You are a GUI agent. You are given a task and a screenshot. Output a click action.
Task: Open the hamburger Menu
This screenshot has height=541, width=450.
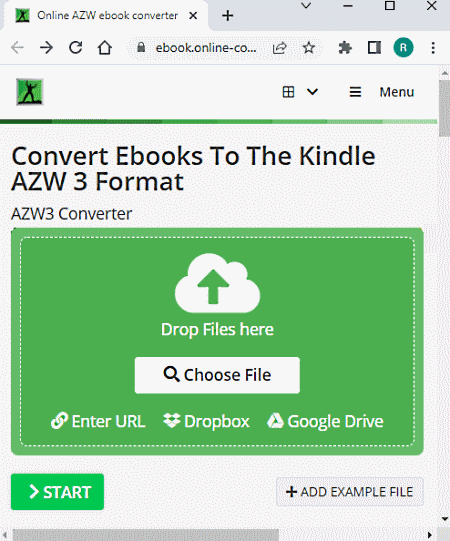pyautogui.click(x=381, y=92)
